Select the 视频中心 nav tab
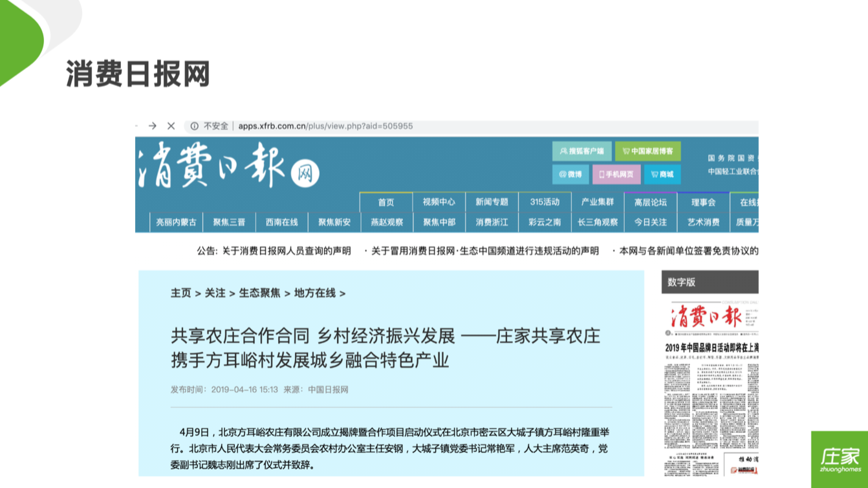This screenshot has height=488, width=868. 439,202
